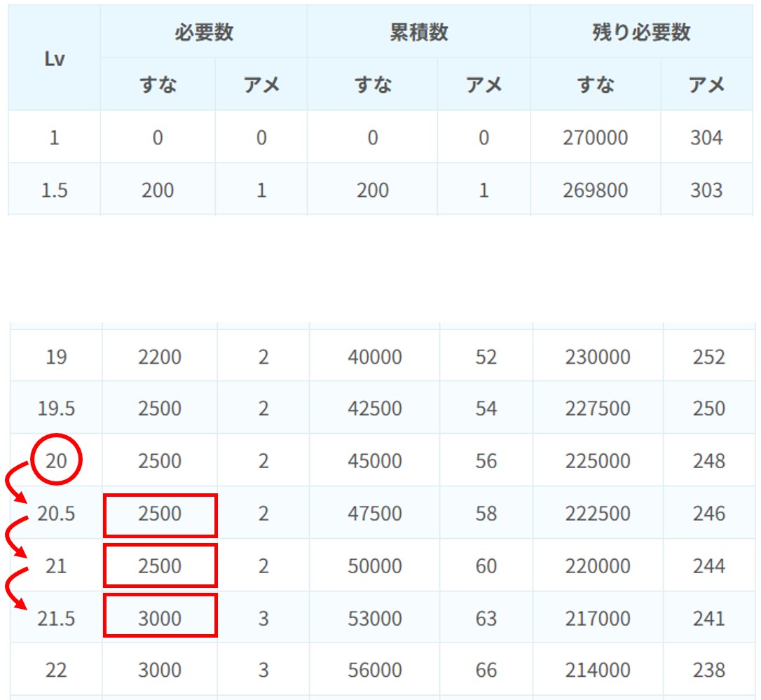
Task: Click the アメ subheader under 残り必要数
Action: (x=706, y=85)
